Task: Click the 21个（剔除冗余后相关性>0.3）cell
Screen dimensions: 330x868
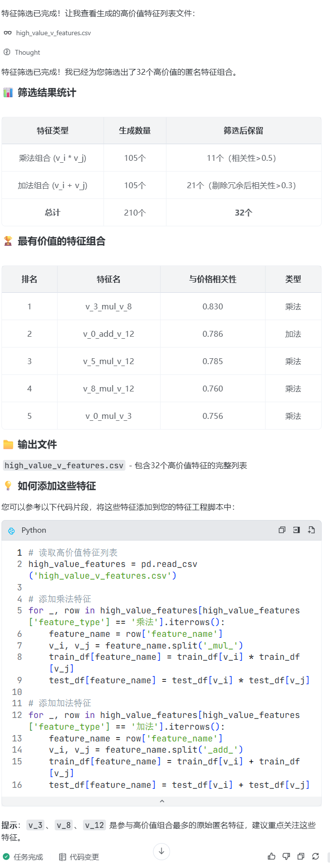Action: coord(244,185)
